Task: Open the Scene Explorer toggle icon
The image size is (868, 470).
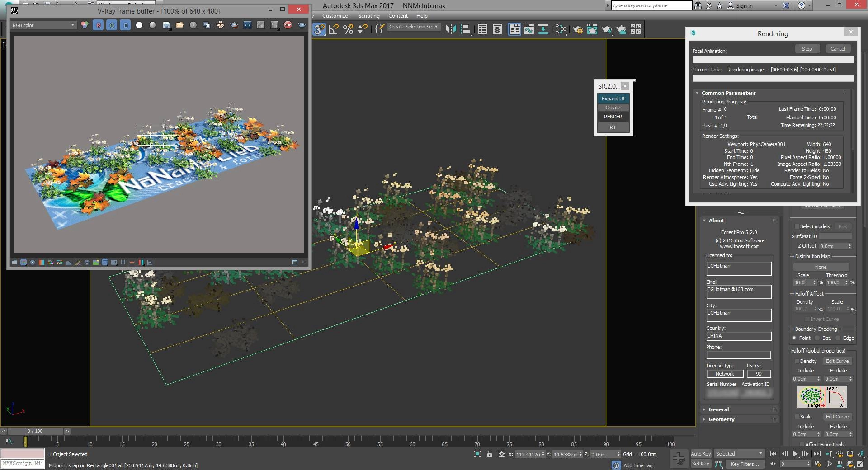Action: click(x=483, y=29)
